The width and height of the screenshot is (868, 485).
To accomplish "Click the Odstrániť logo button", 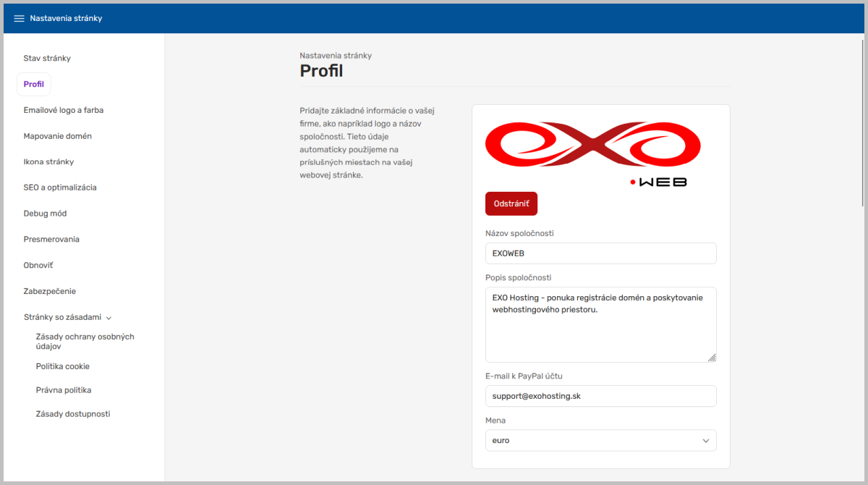I will [511, 203].
